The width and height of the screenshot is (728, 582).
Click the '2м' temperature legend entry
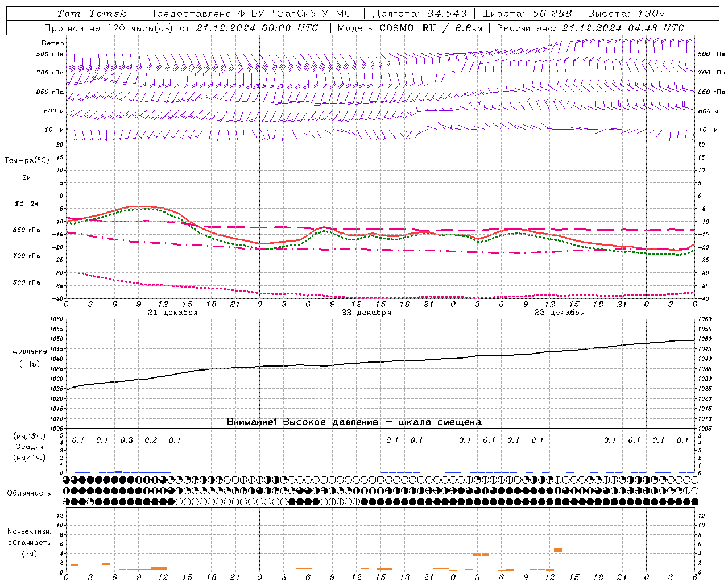pyautogui.click(x=27, y=177)
